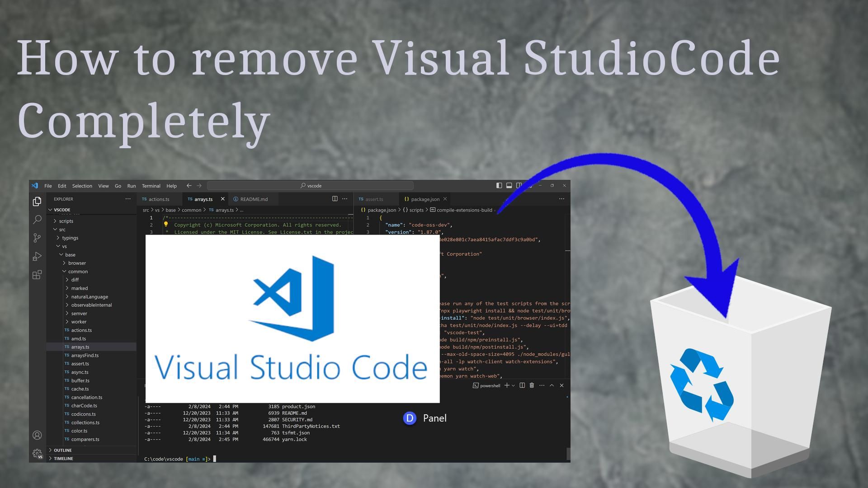Maximize the terminal panel with chevron
868x488 pixels.
point(552,385)
